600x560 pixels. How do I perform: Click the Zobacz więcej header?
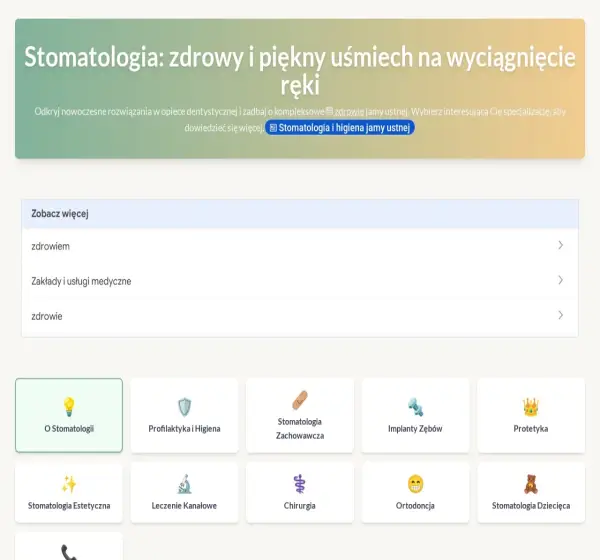300,214
